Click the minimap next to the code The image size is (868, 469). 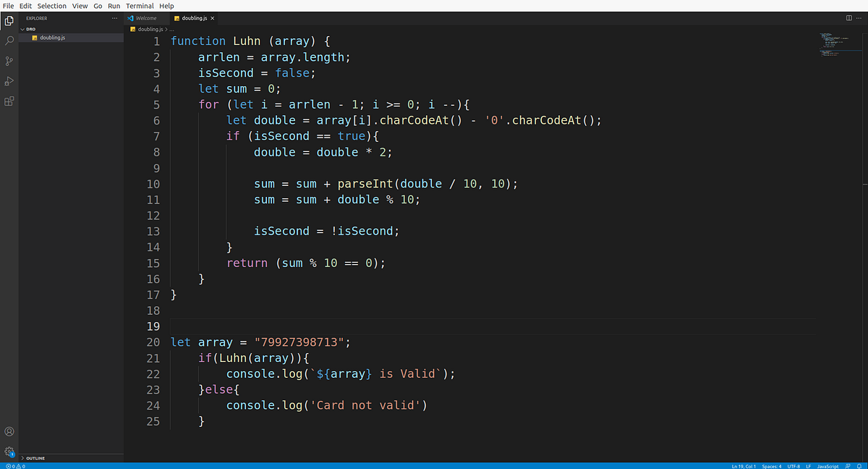coord(835,43)
